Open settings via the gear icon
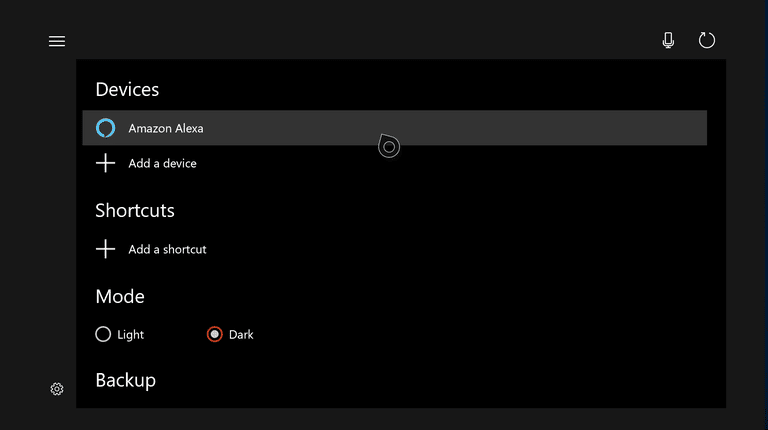Screen dimensions: 768x430 coord(57,389)
